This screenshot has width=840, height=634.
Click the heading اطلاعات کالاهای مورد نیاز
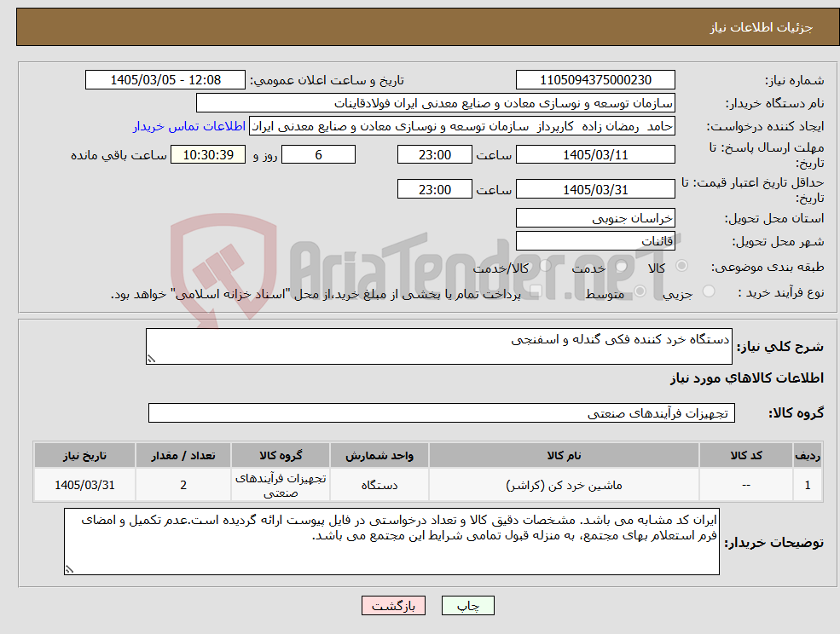(x=747, y=378)
